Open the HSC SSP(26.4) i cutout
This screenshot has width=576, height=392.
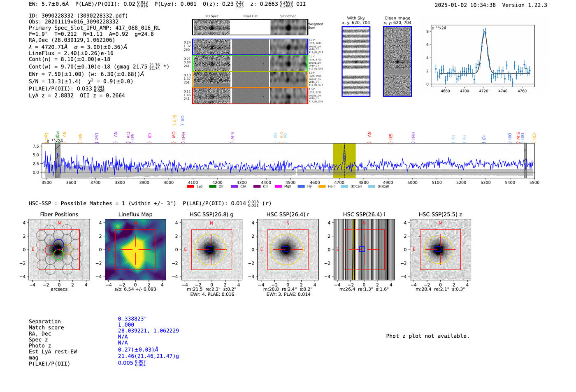(364, 250)
